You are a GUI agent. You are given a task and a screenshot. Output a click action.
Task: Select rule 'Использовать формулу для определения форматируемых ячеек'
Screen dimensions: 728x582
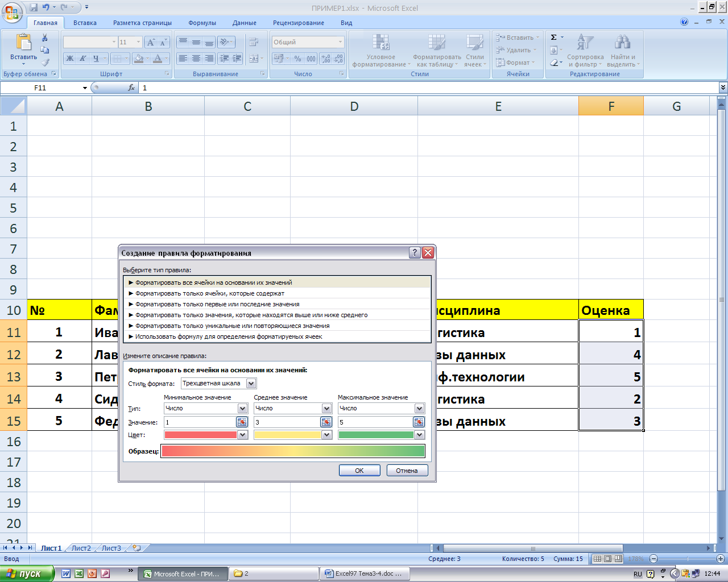[278, 336]
